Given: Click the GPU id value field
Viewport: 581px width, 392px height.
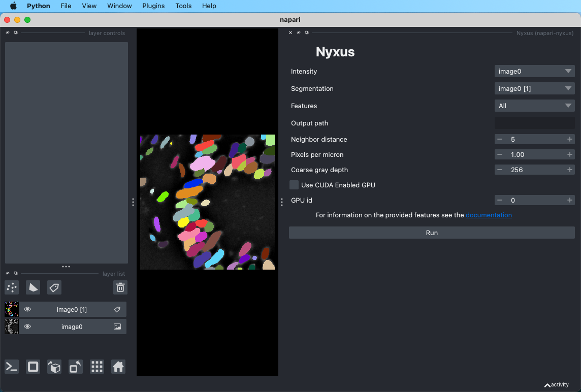Looking at the screenshot, I should [x=534, y=200].
